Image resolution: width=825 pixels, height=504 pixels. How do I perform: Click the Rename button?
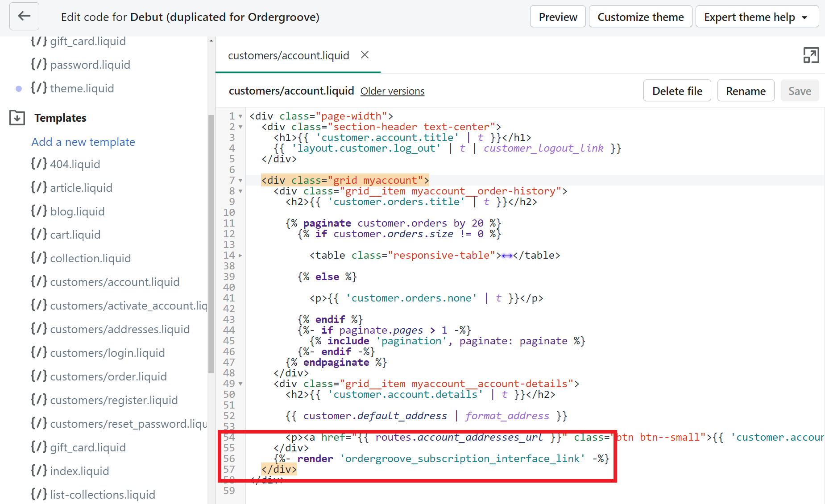pyautogui.click(x=746, y=91)
